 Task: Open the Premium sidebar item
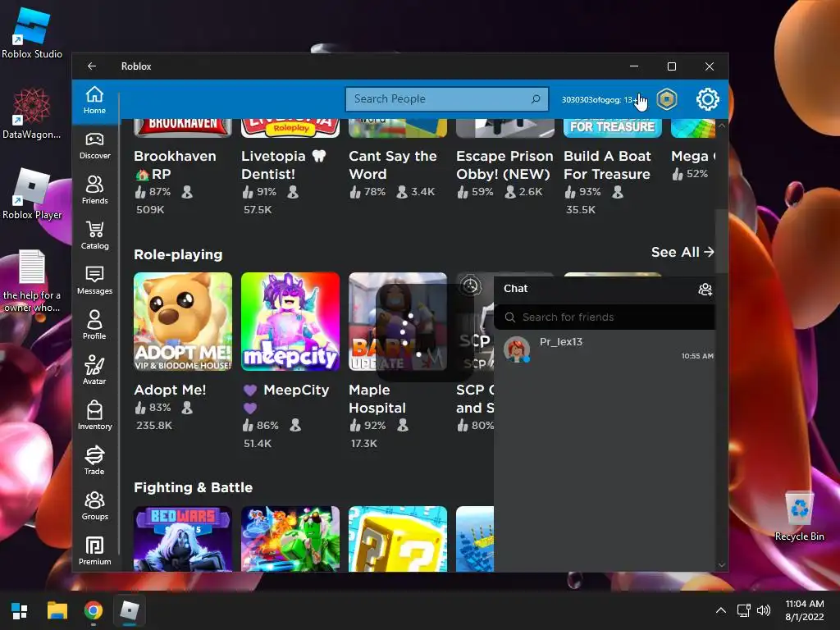tap(94, 551)
